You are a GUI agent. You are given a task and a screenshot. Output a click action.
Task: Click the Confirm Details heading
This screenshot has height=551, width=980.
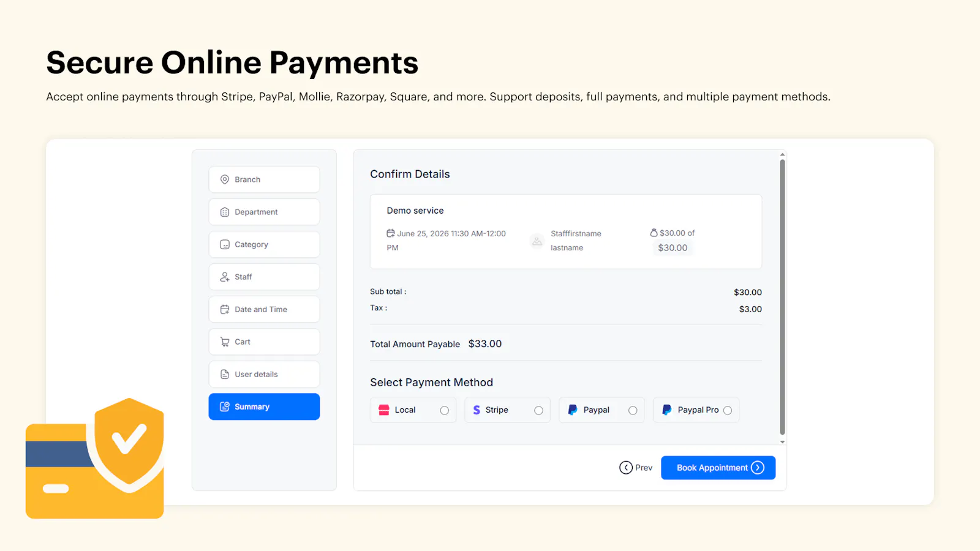click(410, 174)
